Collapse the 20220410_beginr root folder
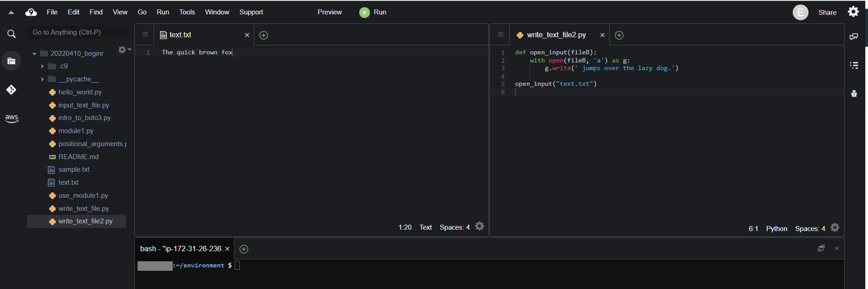Screen dimensions: 868x289 pyautogui.click(x=34, y=53)
